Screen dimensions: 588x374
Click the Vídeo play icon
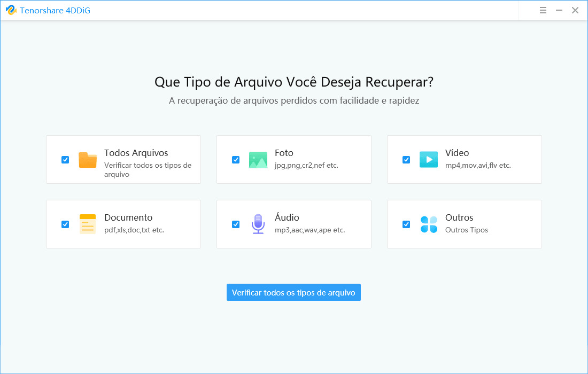tap(429, 160)
